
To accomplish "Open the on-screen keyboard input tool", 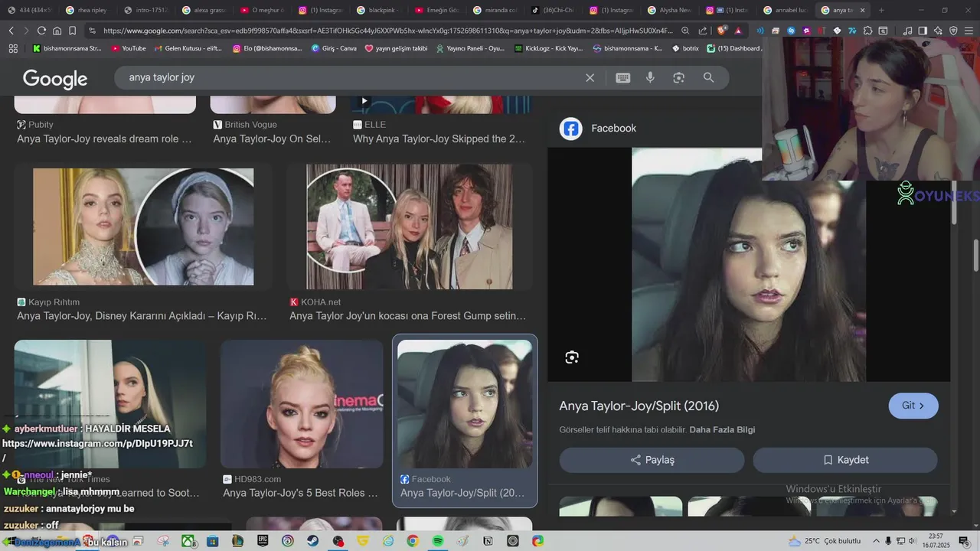I will 623,77.
